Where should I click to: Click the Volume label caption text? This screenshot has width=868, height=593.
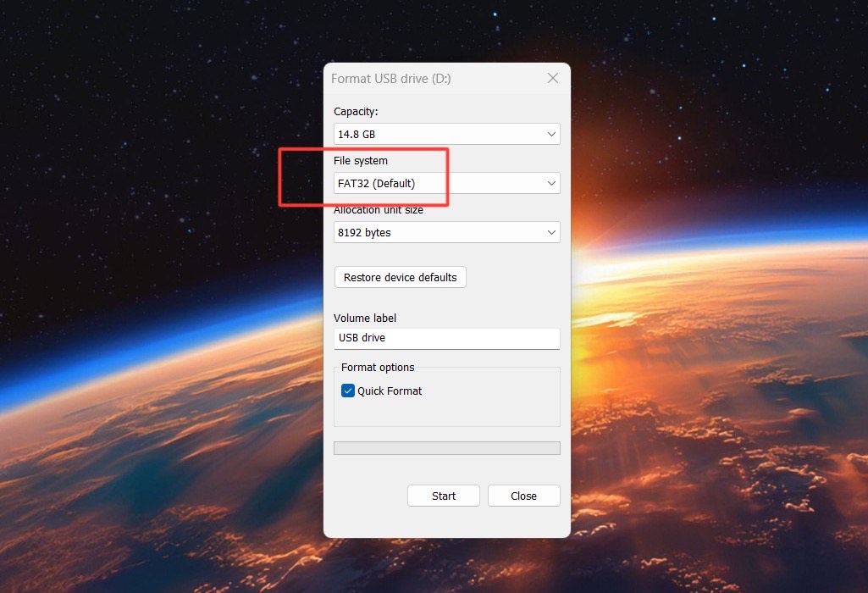click(x=365, y=318)
